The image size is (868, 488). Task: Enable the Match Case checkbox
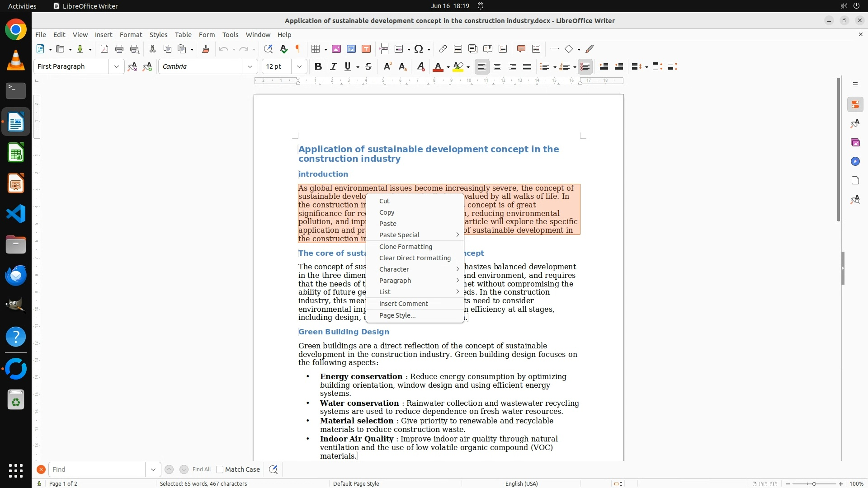click(220, 469)
